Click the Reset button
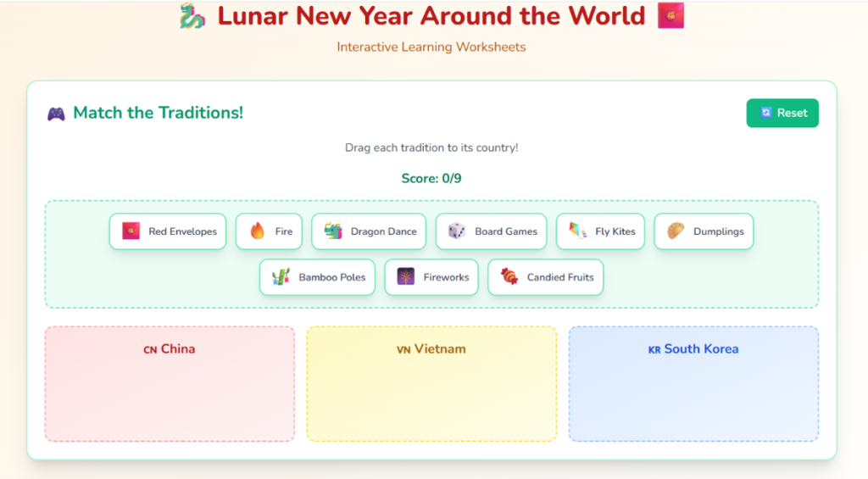 (x=782, y=113)
